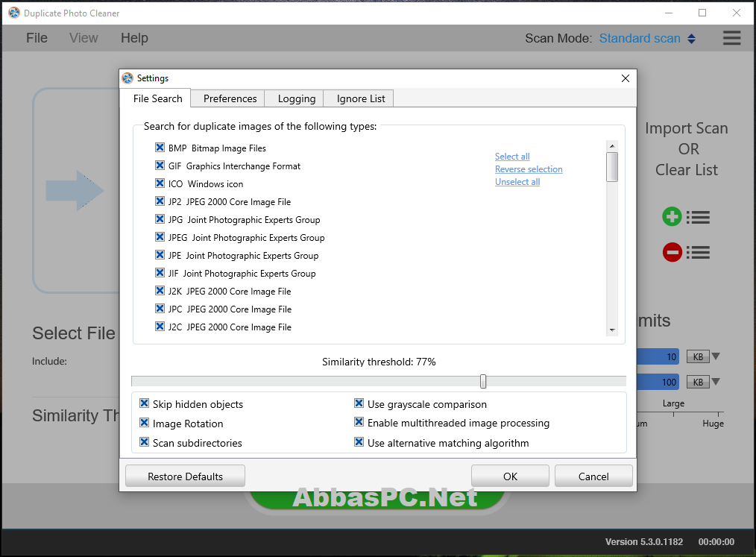Toggle the JIF file type checkbox
The width and height of the screenshot is (756, 557).
click(160, 273)
